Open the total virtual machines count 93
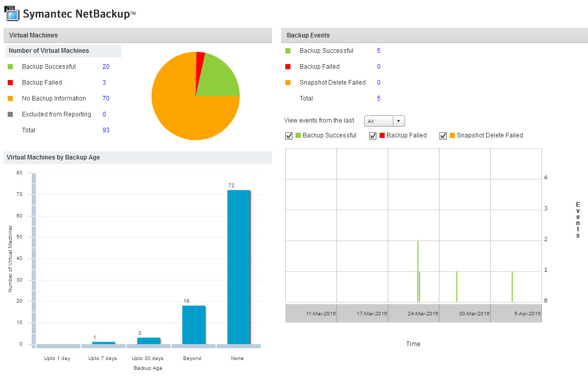588x380 pixels. point(106,130)
